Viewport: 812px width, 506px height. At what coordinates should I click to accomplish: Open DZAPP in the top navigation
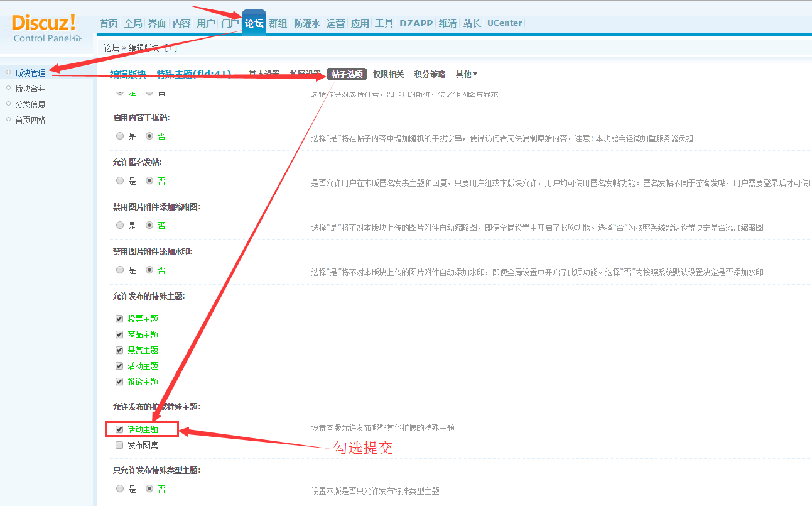416,23
